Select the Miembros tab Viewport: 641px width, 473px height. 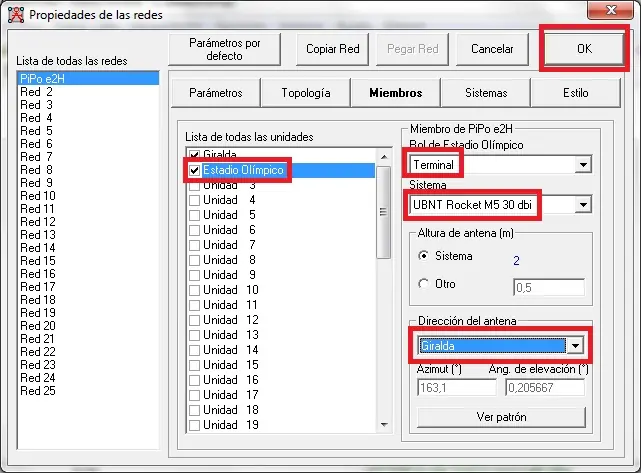click(395, 93)
